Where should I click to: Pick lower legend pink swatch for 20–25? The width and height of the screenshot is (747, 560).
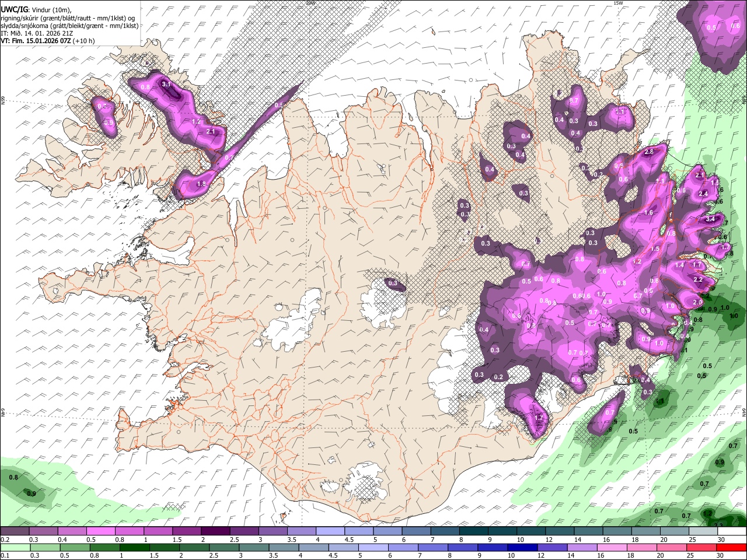(672, 548)
